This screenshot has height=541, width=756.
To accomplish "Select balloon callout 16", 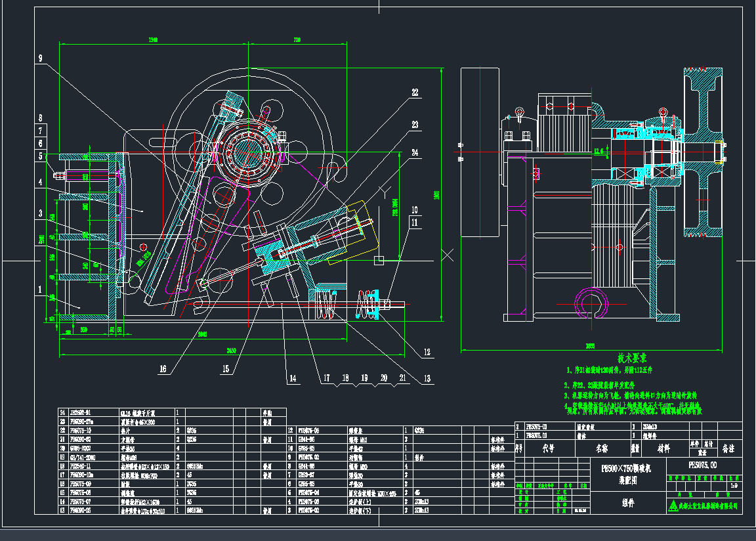I will [x=162, y=369].
